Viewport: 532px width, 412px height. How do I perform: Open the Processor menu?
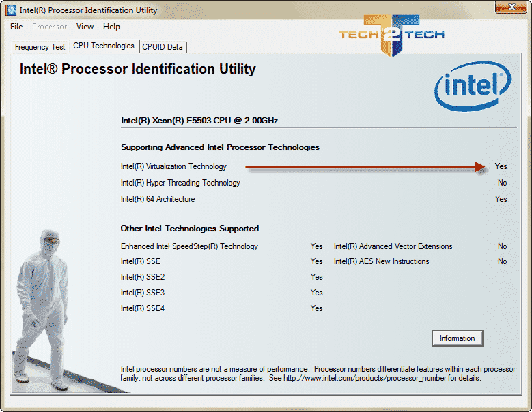[x=49, y=27]
